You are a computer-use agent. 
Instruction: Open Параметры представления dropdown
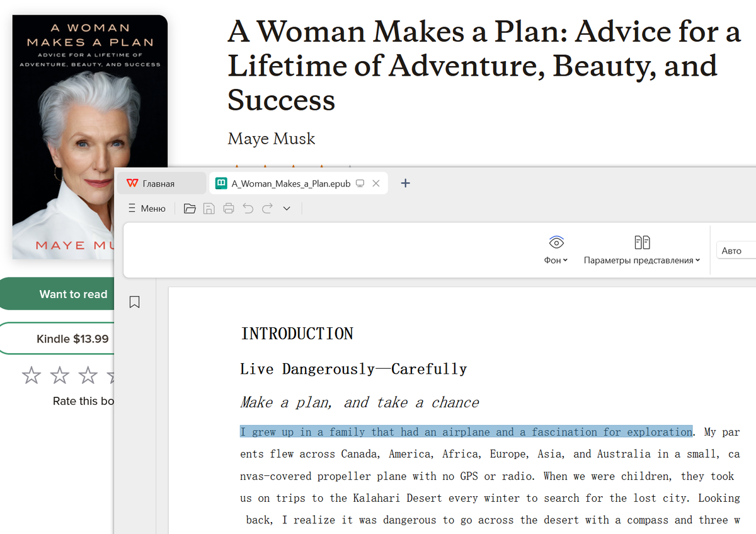click(x=642, y=260)
